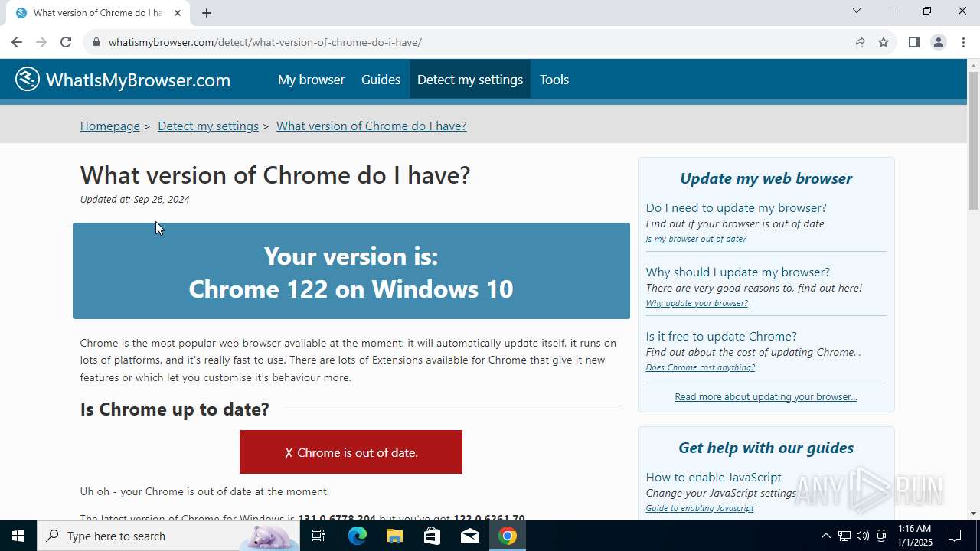Click 'Do I need to update my browser?' text
Image resolution: width=980 pixels, height=551 pixels.
point(736,208)
